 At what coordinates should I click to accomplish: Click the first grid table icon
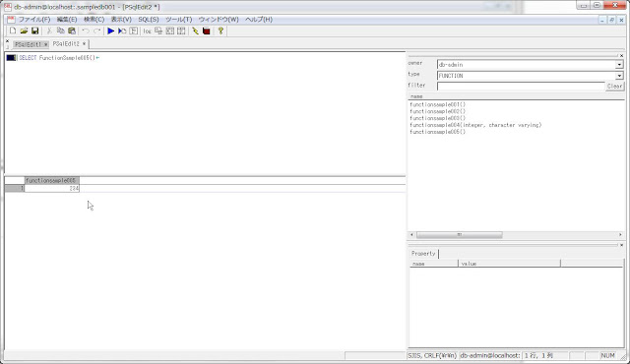[x=170, y=30]
